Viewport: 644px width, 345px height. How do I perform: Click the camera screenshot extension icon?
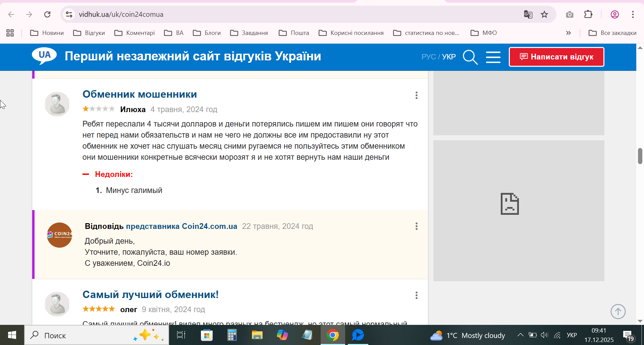pos(570,14)
